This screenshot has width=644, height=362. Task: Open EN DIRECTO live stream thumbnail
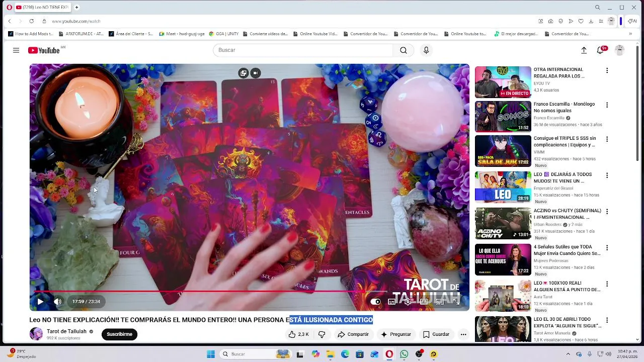coord(503,82)
